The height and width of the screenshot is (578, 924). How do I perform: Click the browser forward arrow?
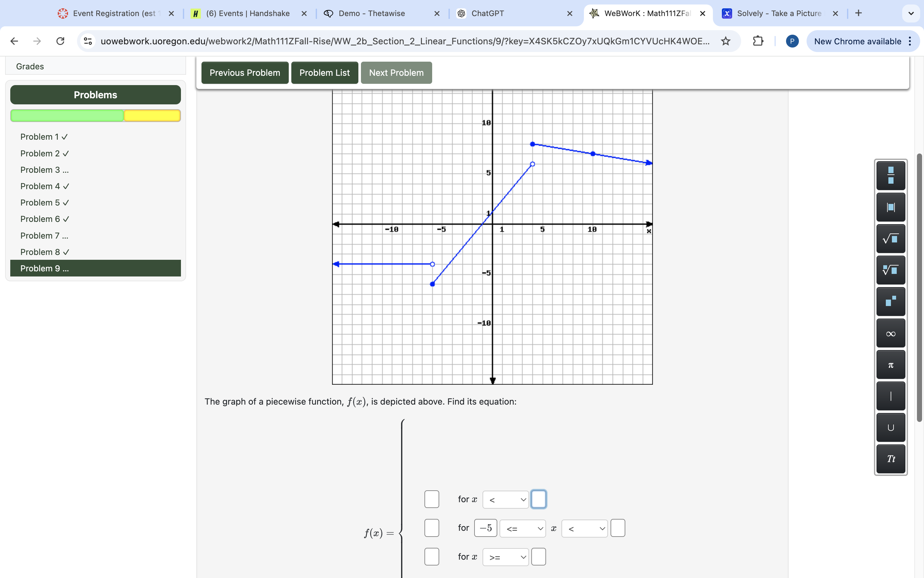coord(37,41)
